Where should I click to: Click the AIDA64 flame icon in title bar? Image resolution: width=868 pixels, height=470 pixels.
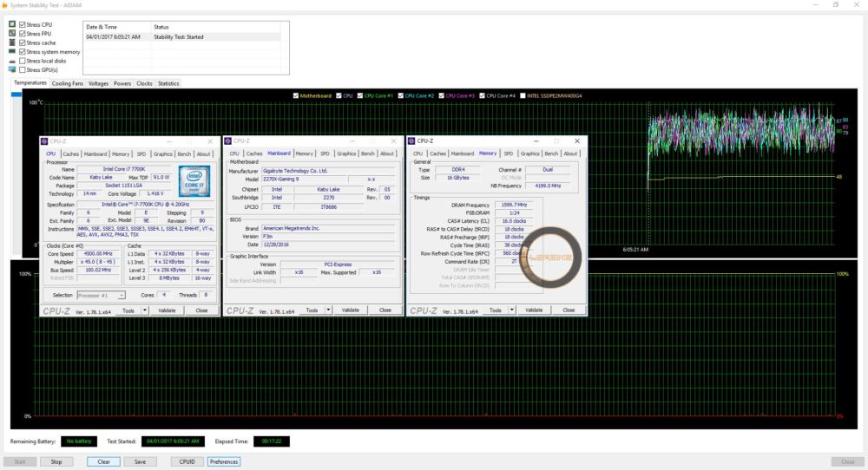tap(4, 5)
